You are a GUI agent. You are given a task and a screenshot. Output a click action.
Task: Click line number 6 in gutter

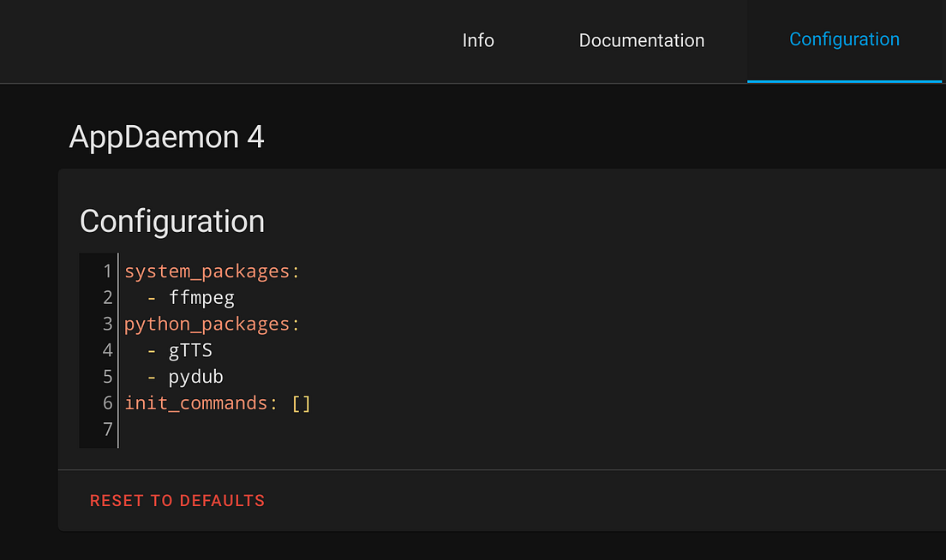(107, 402)
